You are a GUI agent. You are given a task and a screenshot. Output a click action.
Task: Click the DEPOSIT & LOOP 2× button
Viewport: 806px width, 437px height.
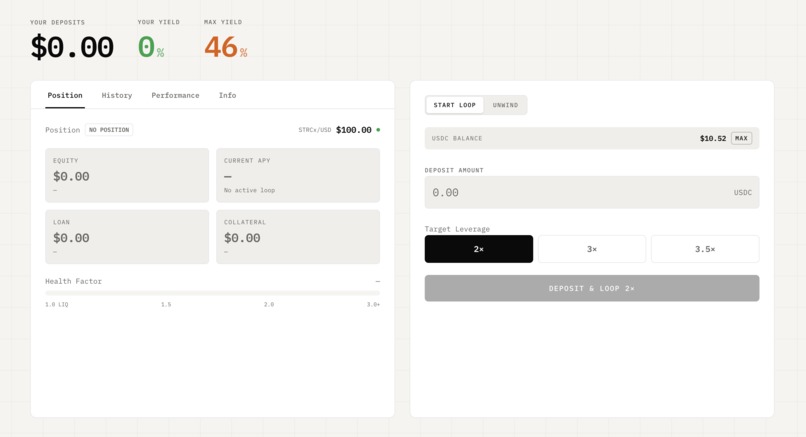[592, 288]
